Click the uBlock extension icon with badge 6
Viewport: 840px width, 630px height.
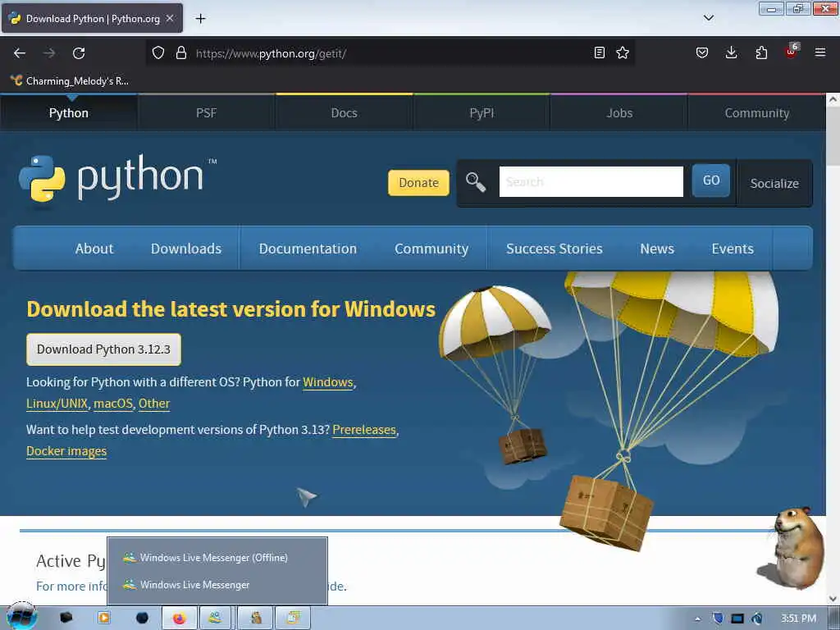click(x=792, y=52)
